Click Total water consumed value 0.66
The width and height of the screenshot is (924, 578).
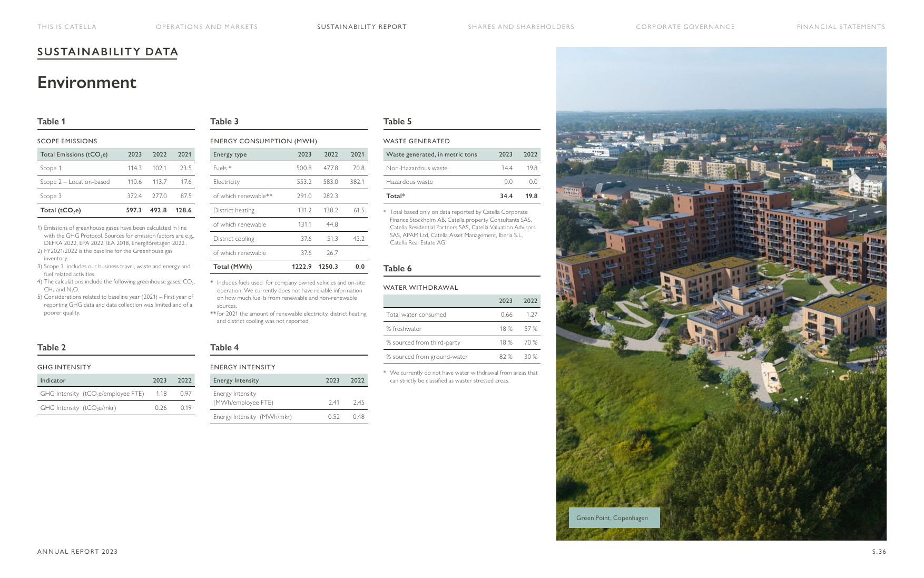(x=507, y=315)
